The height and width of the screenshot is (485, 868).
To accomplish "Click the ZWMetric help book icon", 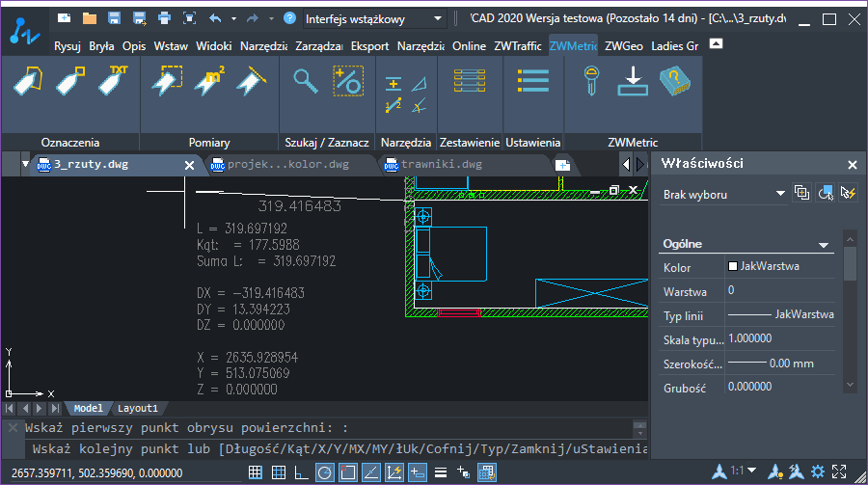I will (675, 81).
